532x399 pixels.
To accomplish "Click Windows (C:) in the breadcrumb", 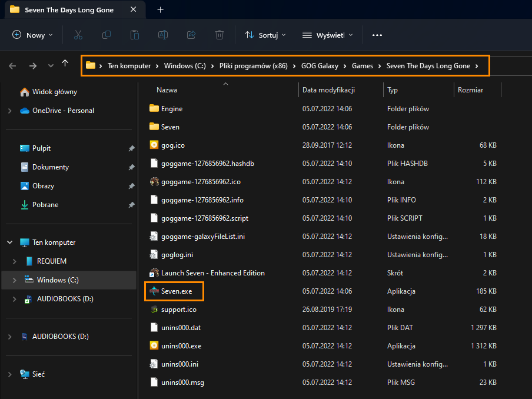I will tap(185, 66).
